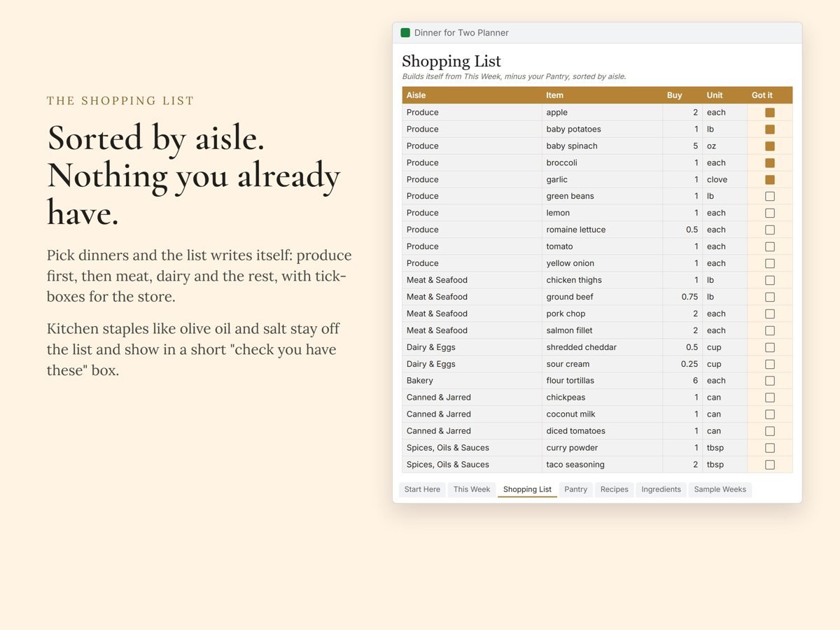Viewport: 840px width, 630px height.
Task: Tick the checkbox for chickpeas
Action: coord(770,398)
